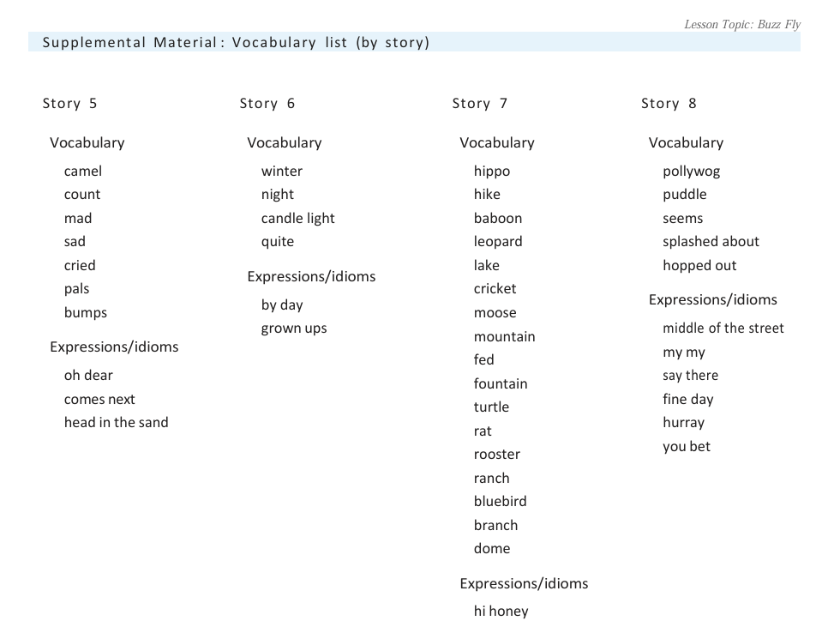Click the Story 8 heading
The height and width of the screenshot is (627, 840).
(x=669, y=104)
